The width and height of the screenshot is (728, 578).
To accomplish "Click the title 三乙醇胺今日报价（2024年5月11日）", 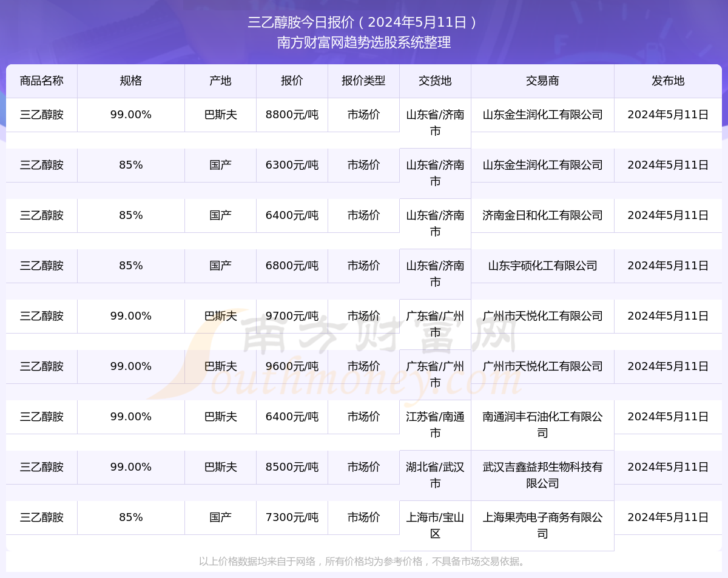I will pyautogui.click(x=364, y=23).
